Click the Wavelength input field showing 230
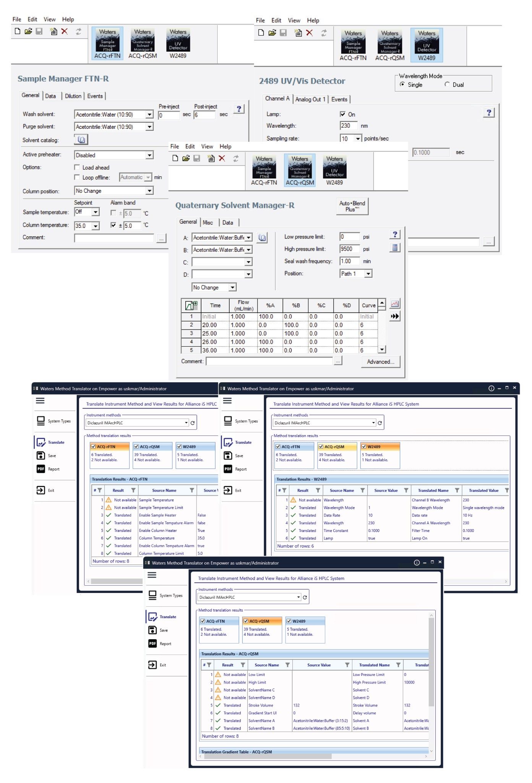The height and width of the screenshot is (783, 532). (x=348, y=125)
